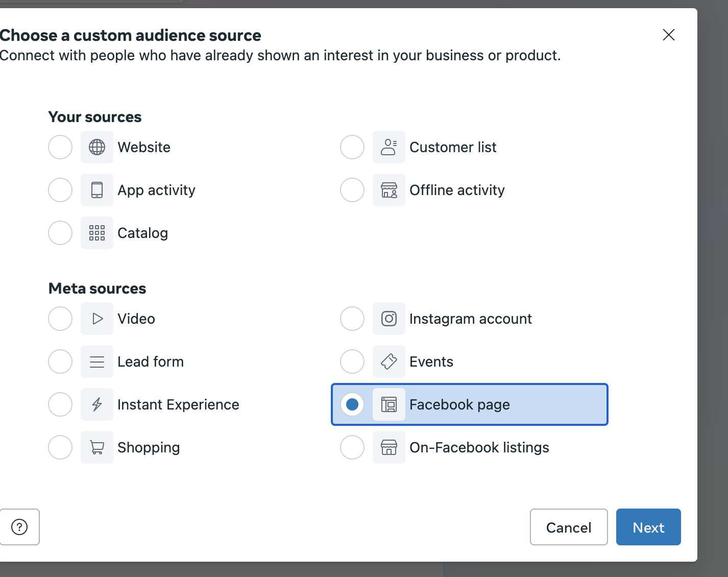This screenshot has height=577, width=728.
Task: Choose the Website source radio button
Action: pyautogui.click(x=60, y=147)
